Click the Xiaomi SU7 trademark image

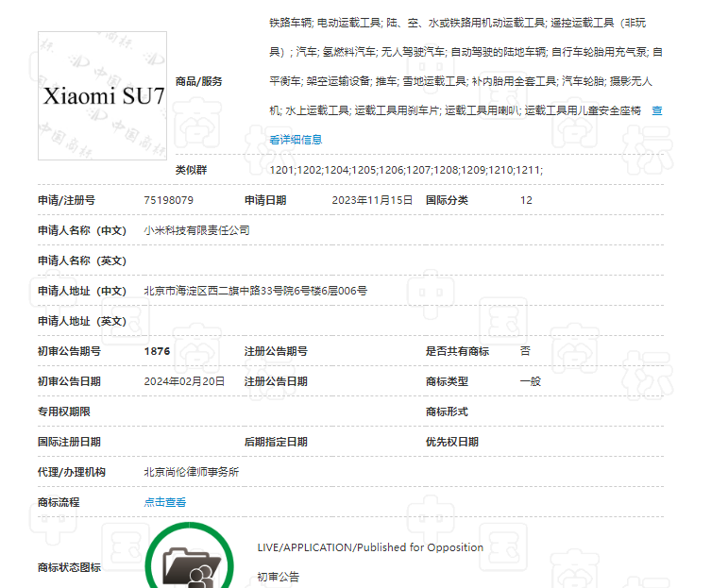pyautogui.click(x=102, y=95)
